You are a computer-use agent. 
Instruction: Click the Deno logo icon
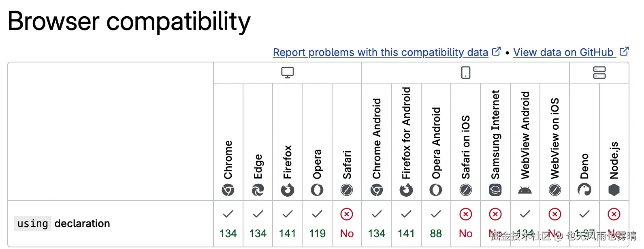point(584,190)
